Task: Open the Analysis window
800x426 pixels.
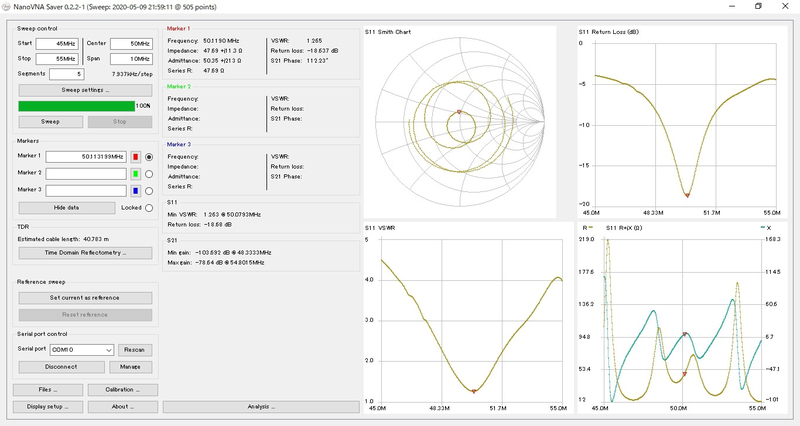Action: click(261, 407)
